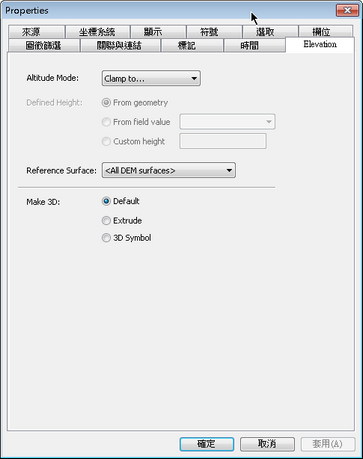The width and height of the screenshot is (363, 459).
Task: Go to the 符號 tab
Action: pos(214,32)
